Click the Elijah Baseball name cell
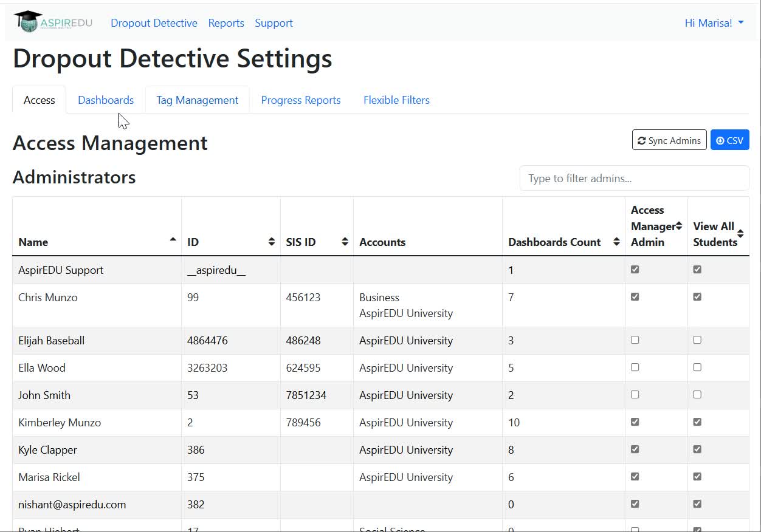 [97, 341]
